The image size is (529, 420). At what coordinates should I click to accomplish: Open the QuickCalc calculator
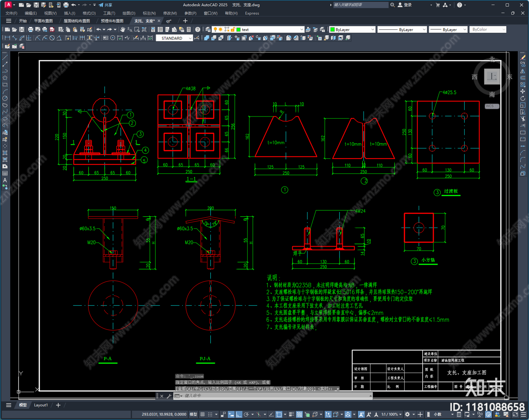189,29
